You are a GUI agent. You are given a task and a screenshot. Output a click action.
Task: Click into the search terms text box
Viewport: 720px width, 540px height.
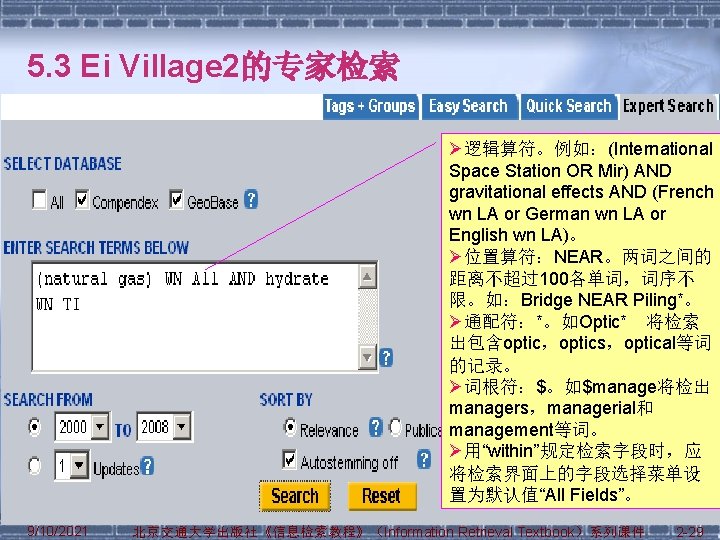tap(195, 317)
